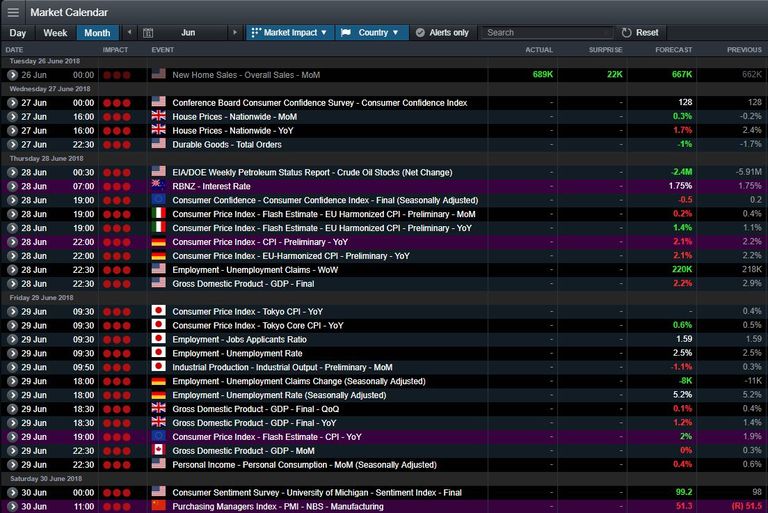
Task: Click the Reset button
Action: [640, 32]
